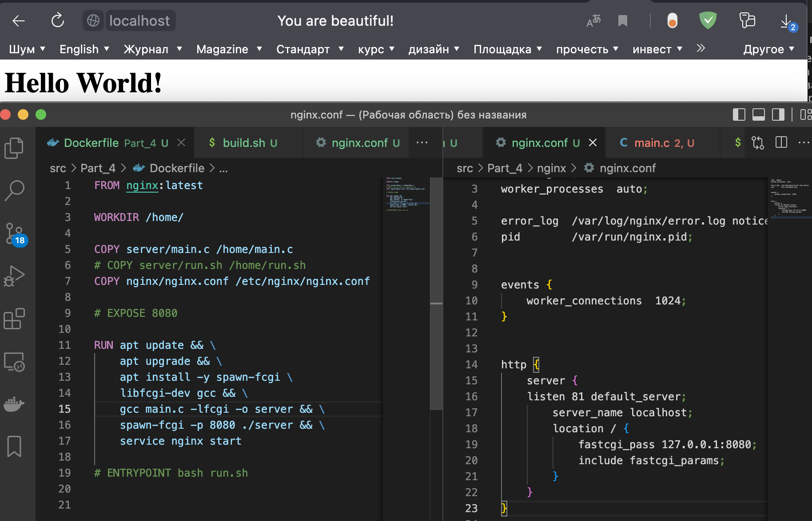Click line number 15 in the Dockerfile

coord(64,409)
